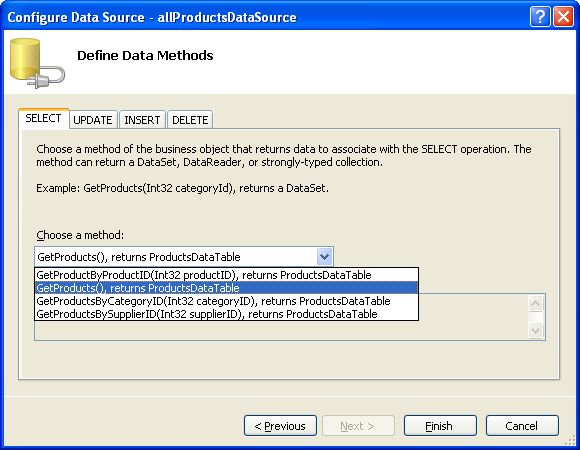Close the Configure Data Source dialog
Image resolution: width=580 pixels, height=450 pixels.
pos(563,17)
